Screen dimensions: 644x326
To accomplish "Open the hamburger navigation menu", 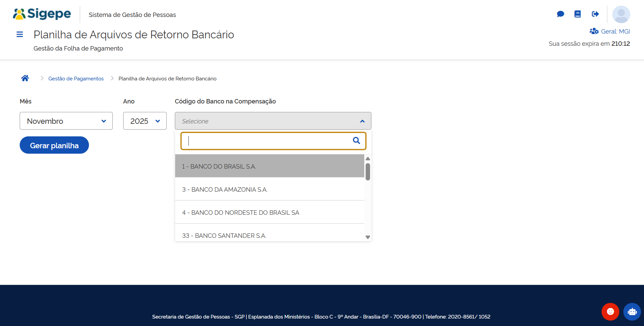I will [20, 34].
